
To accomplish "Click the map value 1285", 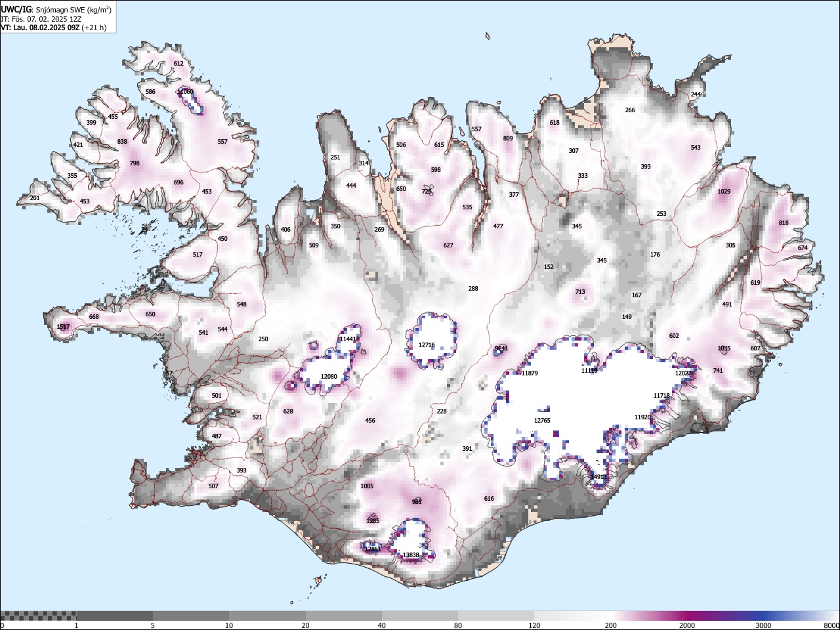I will pyautogui.click(x=373, y=521).
